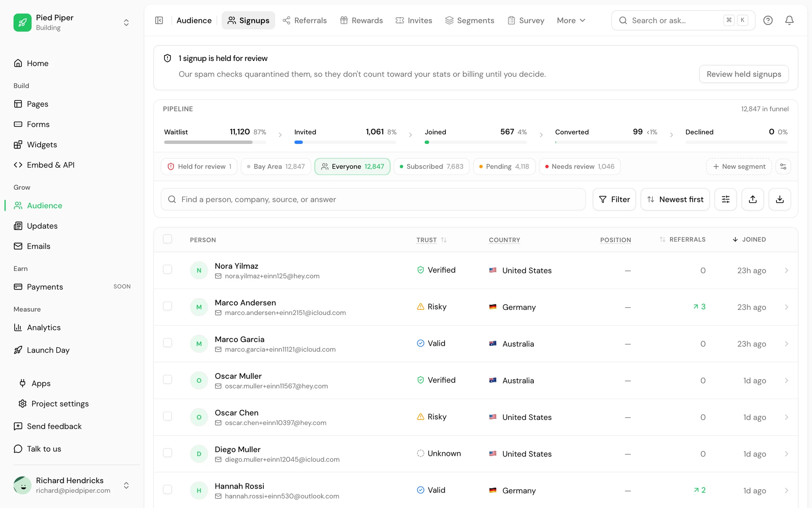
Task: Click the Waitlist pipeline progress bar
Action: pyautogui.click(x=215, y=142)
